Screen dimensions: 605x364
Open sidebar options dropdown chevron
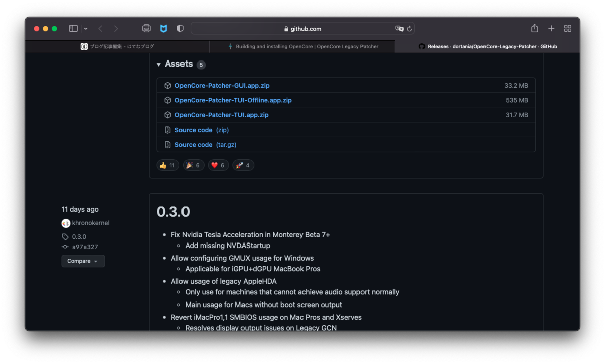click(86, 29)
